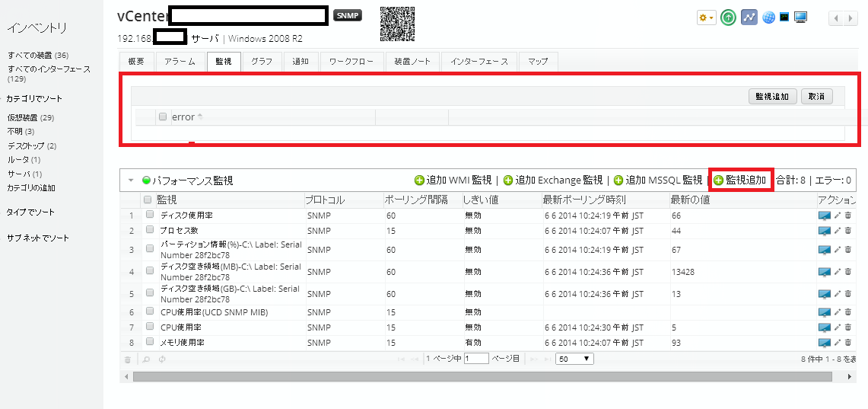Click 追加 WMI 監視 link

point(453,180)
